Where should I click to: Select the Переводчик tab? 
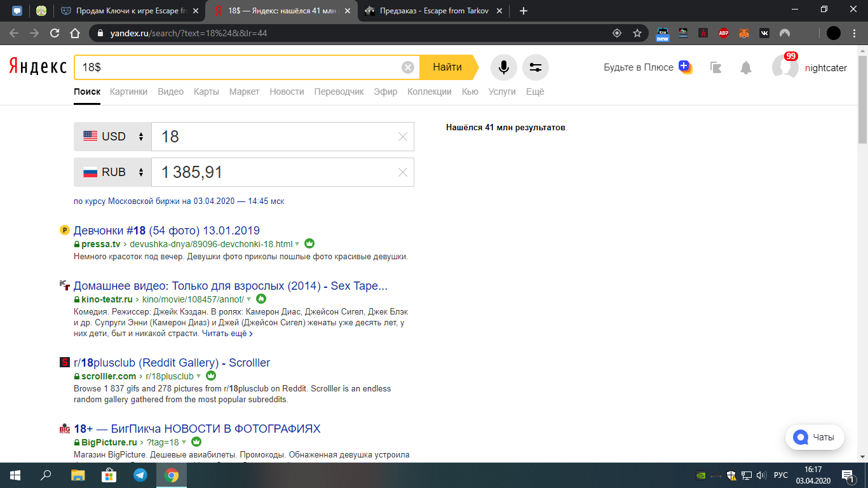click(x=339, y=91)
